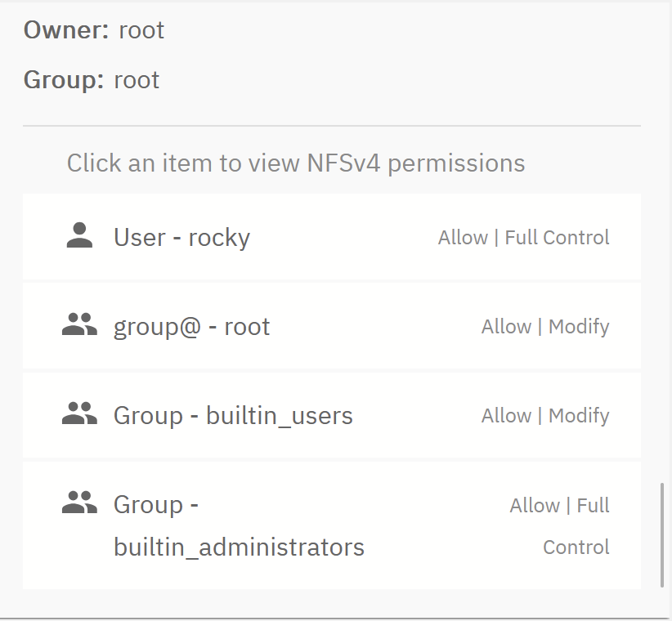Click the "Owner:" label
The image size is (672, 621).
(66, 30)
